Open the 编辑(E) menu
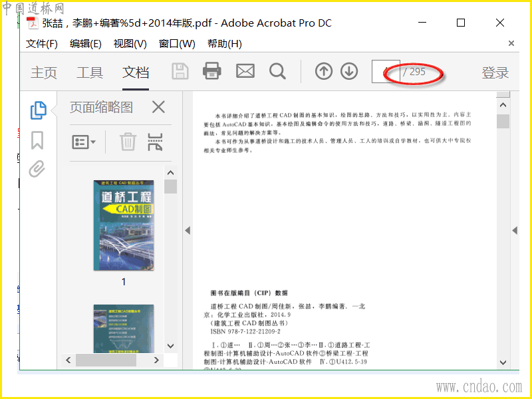 pos(86,44)
